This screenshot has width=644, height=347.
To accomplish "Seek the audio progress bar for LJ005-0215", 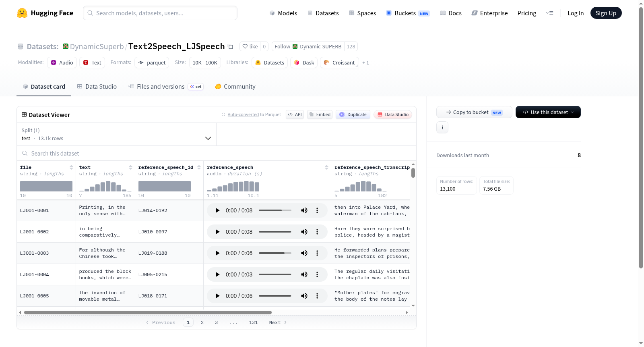I will coord(275,274).
